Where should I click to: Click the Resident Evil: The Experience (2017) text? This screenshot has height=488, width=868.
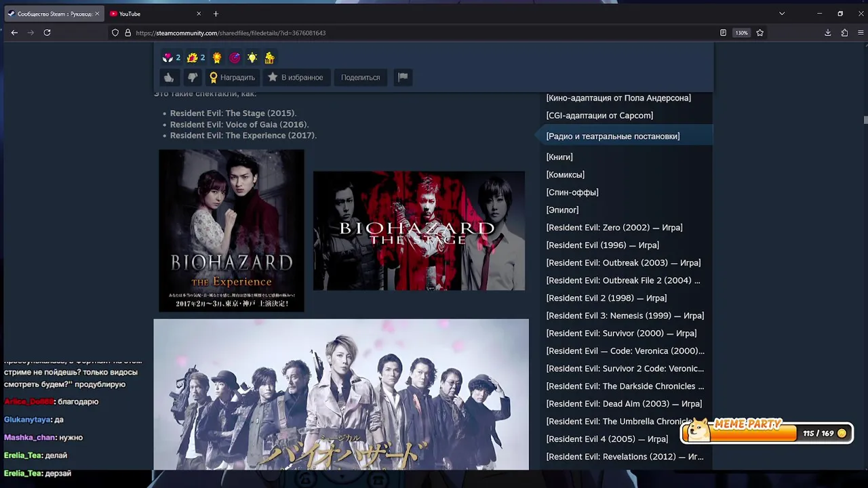(x=243, y=135)
